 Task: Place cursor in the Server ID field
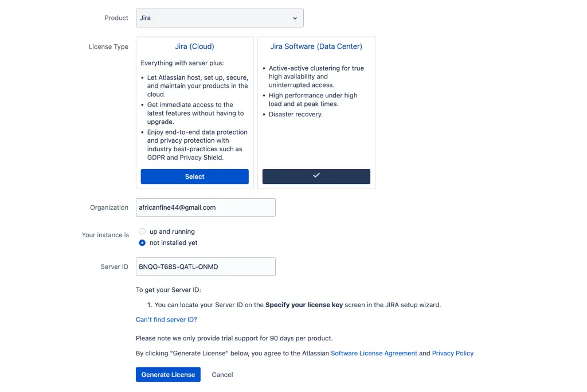pos(205,266)
